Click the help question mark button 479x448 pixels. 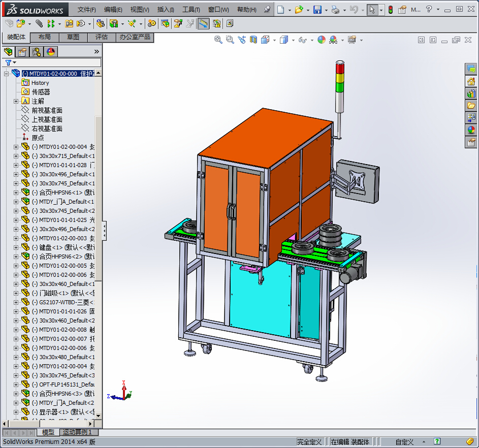[429, 10]
